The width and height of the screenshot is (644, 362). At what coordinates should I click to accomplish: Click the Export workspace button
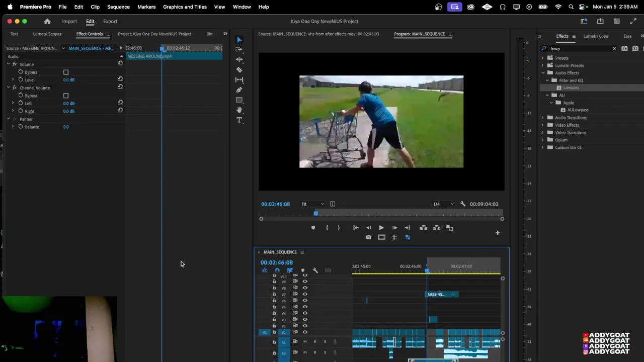click(x=110, y=22)
